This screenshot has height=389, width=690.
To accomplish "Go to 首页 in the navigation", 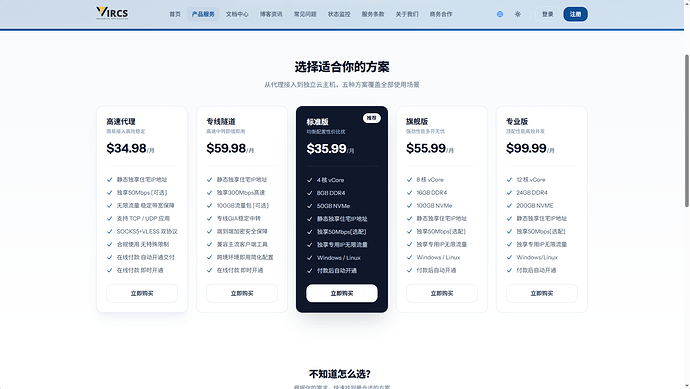I will [175, 14].
